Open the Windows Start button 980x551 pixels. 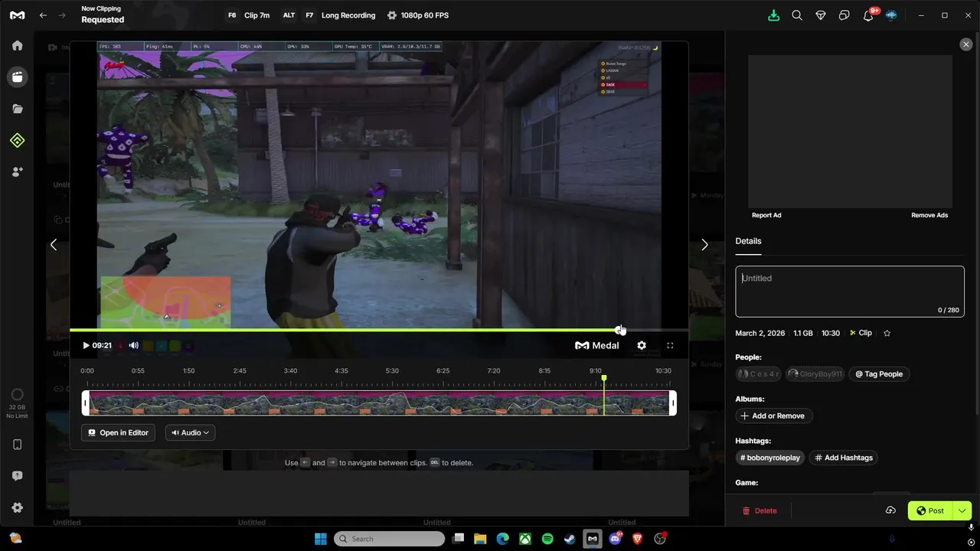[x=321, y=539]
